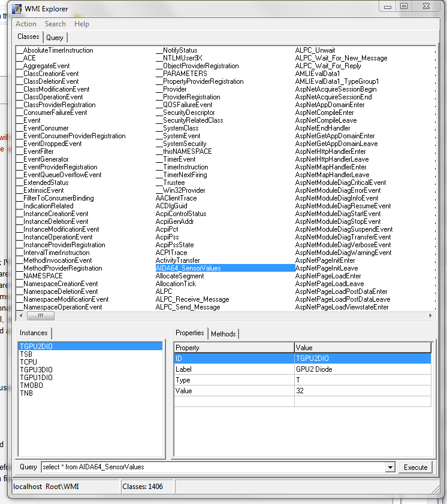Click the Property column header
447x504 pixels.
234,347
